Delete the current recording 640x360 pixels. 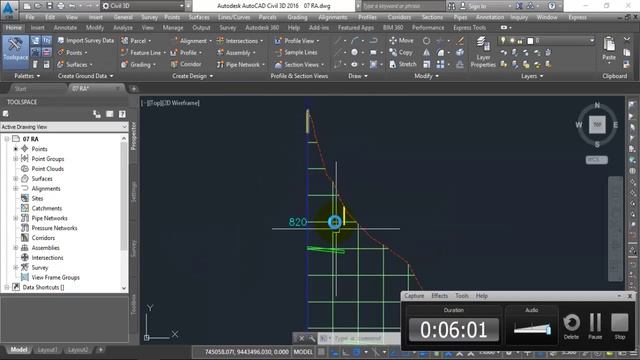(x=571, y=327)
